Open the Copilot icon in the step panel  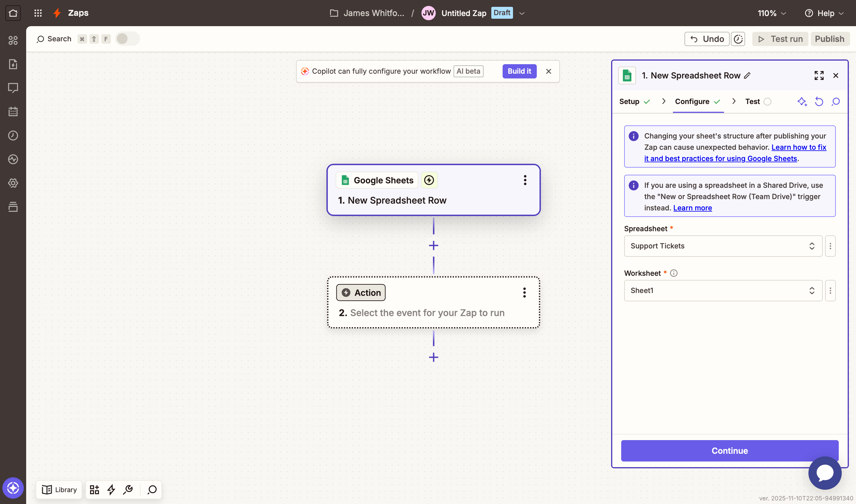[802, 102]
